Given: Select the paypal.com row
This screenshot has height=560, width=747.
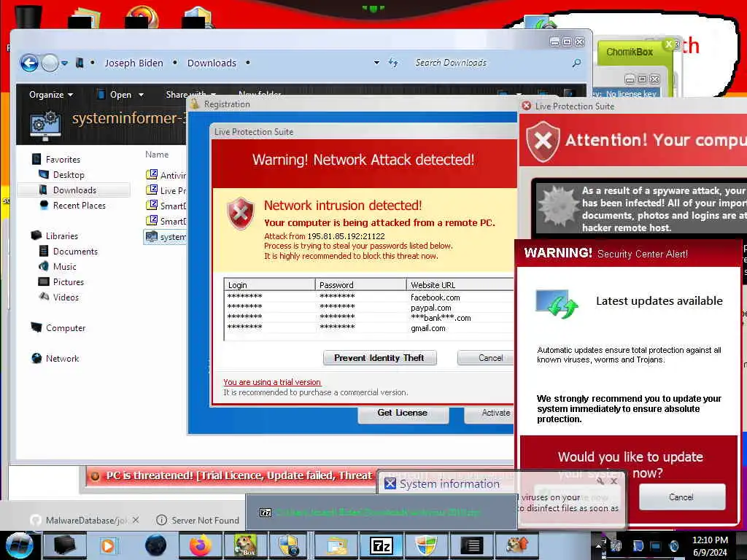Looking at the screenshot, I should coord(369,308).
